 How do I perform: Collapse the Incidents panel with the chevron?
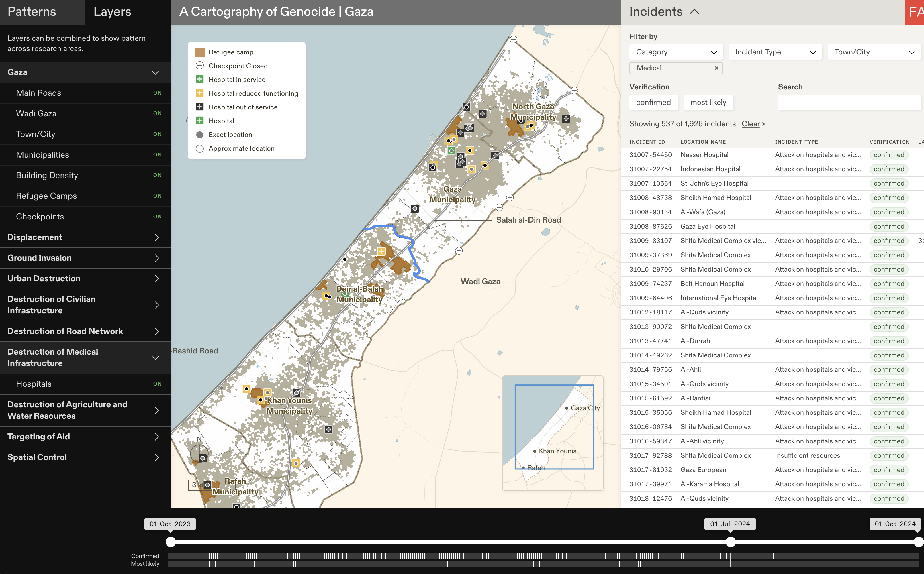[694, 12]
